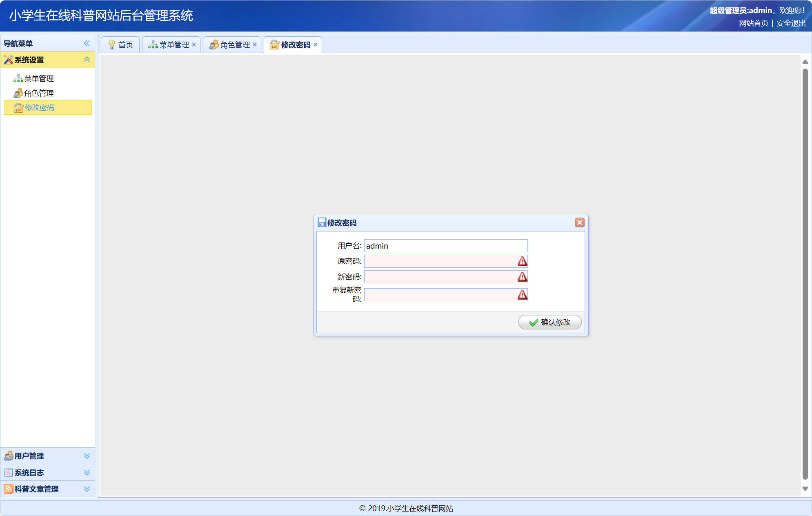Screen dimensions: 812x516
Task: Click the warning icon beside 原密码 field
Action: click(x=522, y=261)
